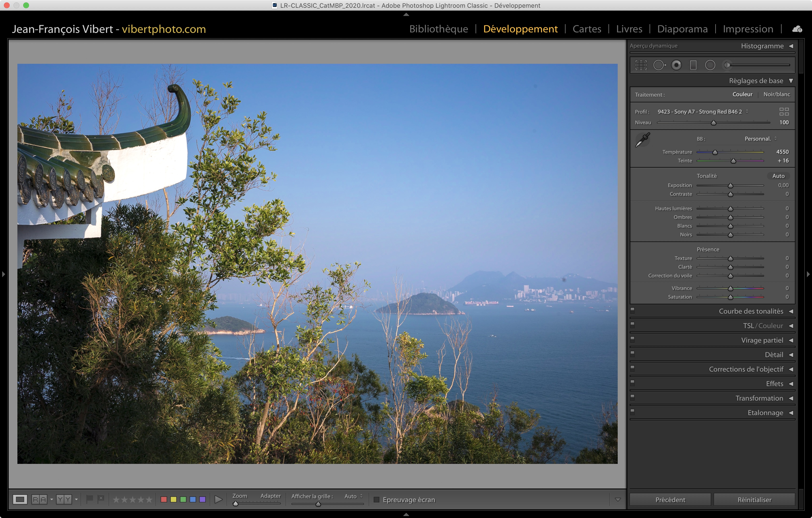Click the Réinitialiser button
The width and height of the screenshot is (812, 518).
pos(754,499)
